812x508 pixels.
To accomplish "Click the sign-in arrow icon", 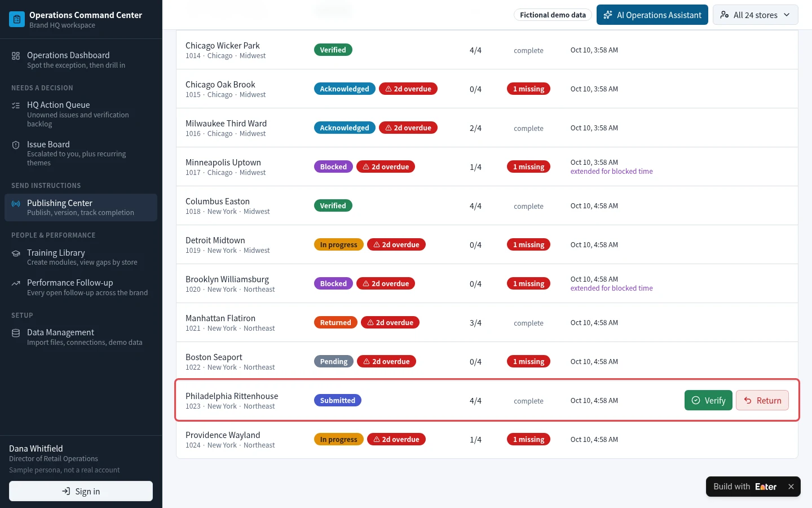I will click(66, 491).
